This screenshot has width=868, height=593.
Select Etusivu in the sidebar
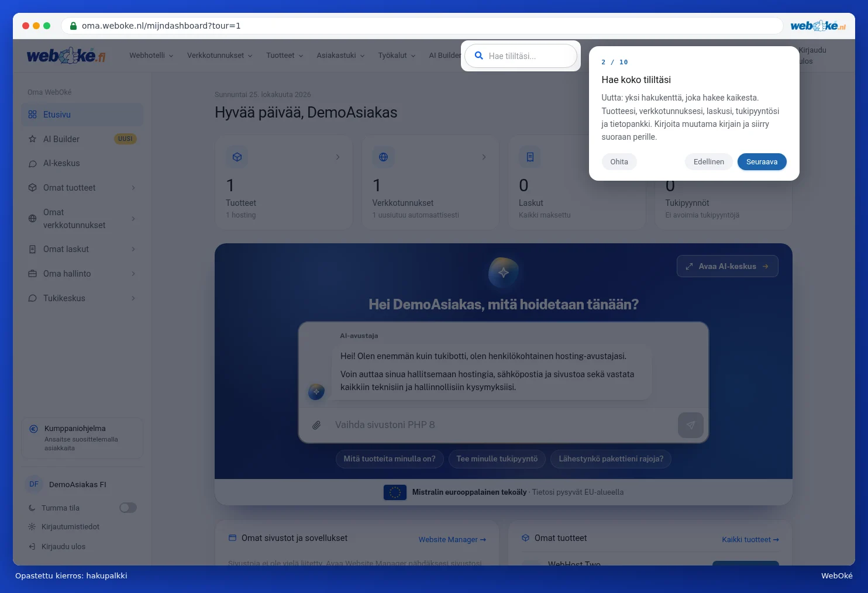coord(82,115)
